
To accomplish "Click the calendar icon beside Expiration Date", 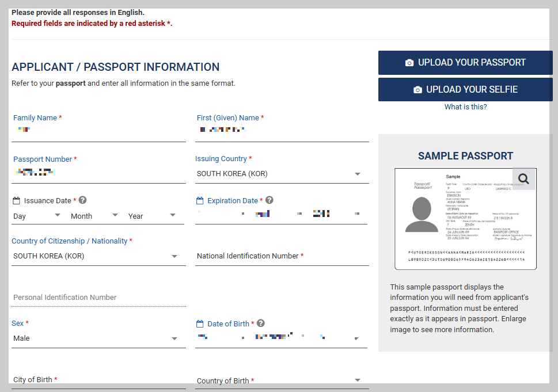I will pyautogui.click(x=200, y=201).
